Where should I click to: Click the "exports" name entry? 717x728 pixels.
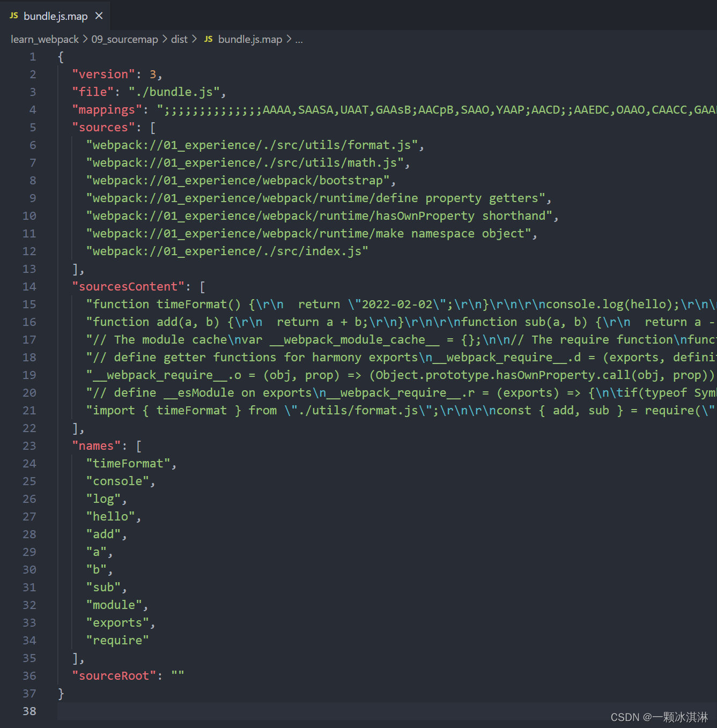click(117, 623)
